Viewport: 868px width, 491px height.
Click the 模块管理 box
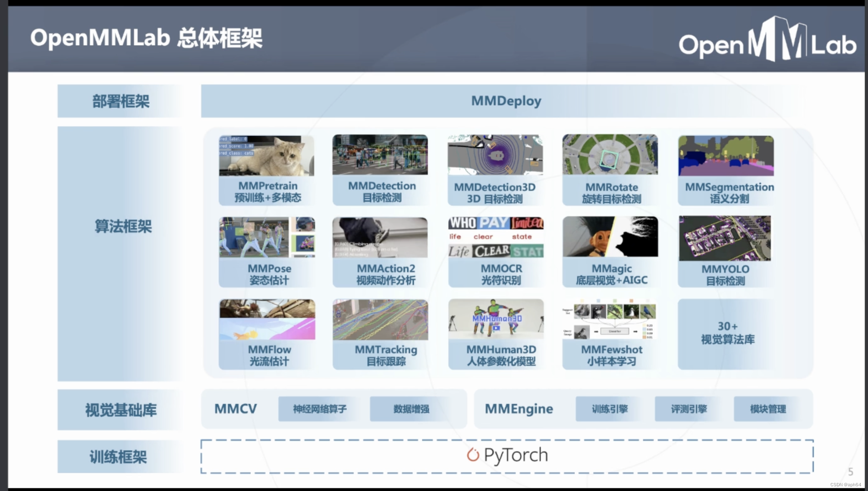(768, 409)
